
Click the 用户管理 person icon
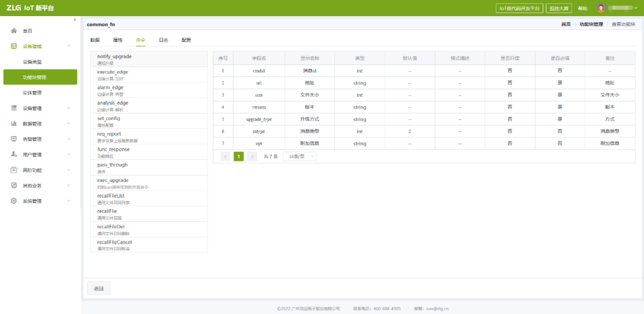(x=14, y=155)
